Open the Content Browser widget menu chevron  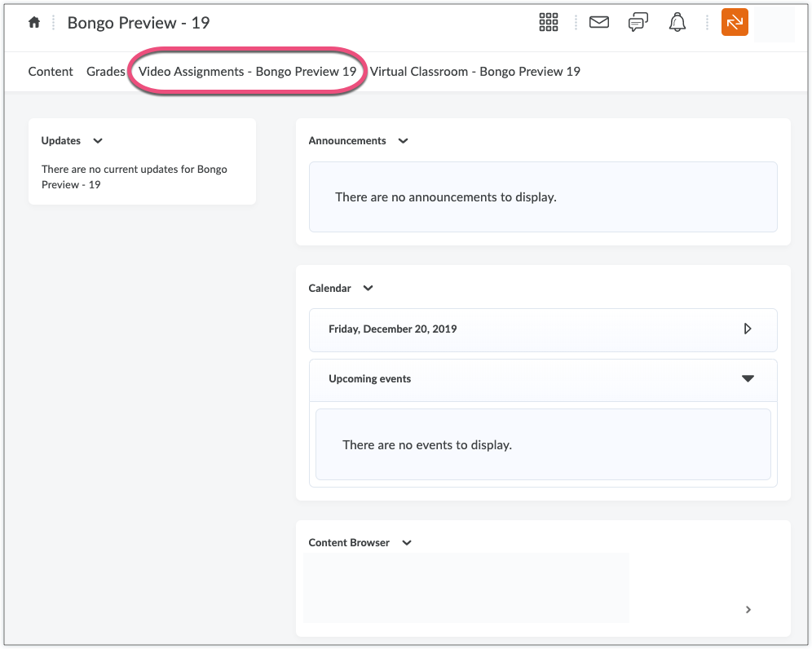[407, 543]
